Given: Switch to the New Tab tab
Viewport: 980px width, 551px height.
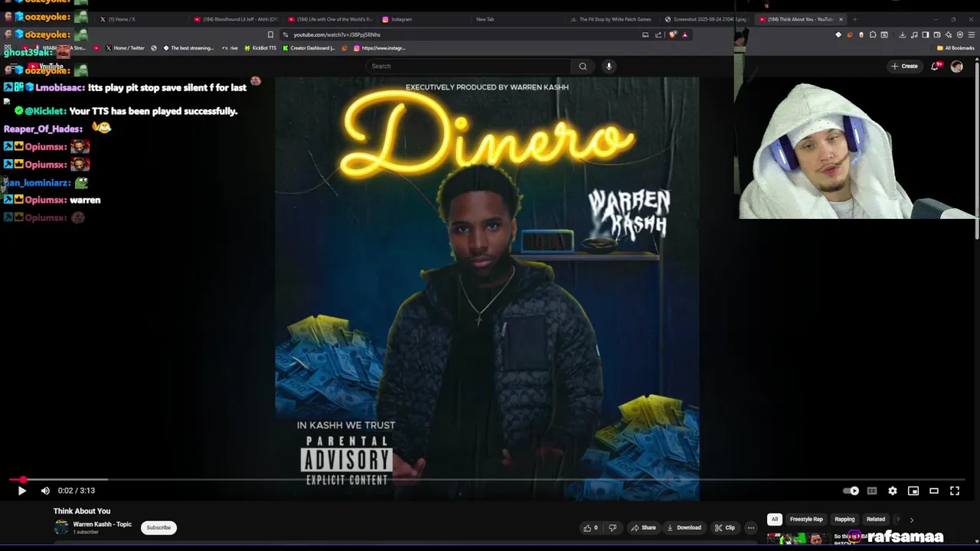Looking at the screenshot, I should click(517, 19).
